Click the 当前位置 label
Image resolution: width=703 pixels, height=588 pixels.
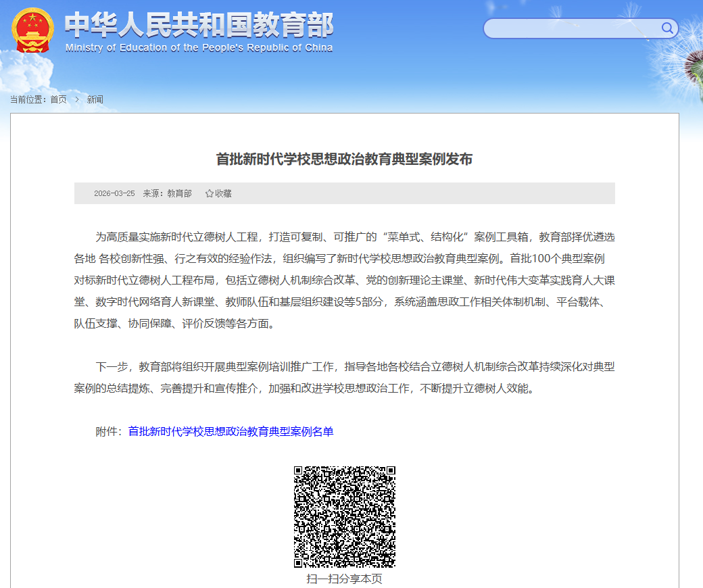pyautogui.click(x=28, y=99)
